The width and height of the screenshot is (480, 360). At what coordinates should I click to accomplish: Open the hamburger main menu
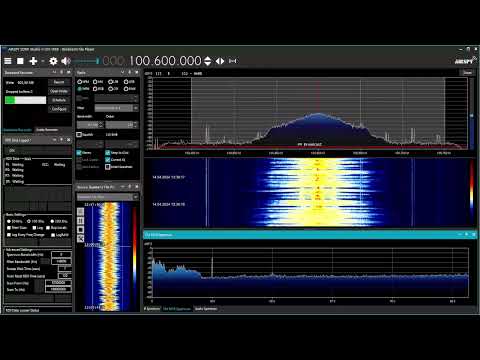pyautogui.click(x=8, y=61)
